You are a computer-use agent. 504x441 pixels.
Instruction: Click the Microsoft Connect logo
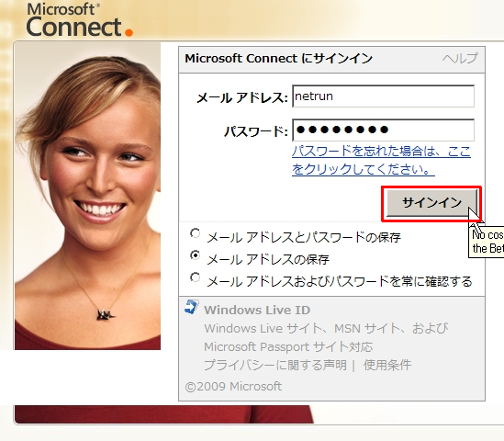[79, 20]
